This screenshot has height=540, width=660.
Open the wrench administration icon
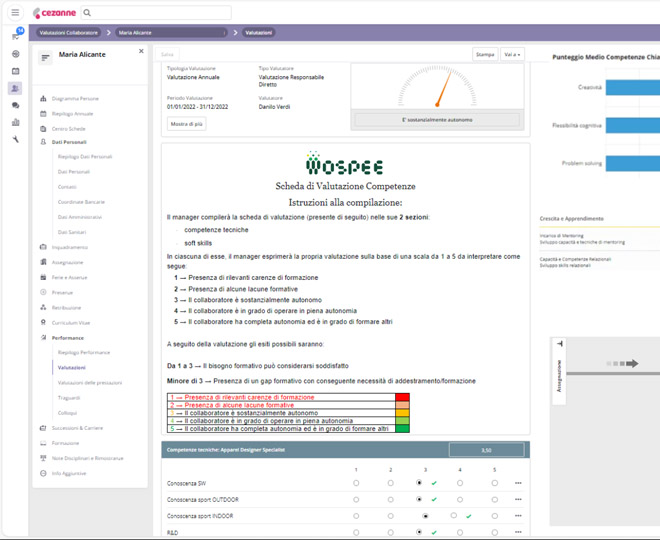click(16, 139)
